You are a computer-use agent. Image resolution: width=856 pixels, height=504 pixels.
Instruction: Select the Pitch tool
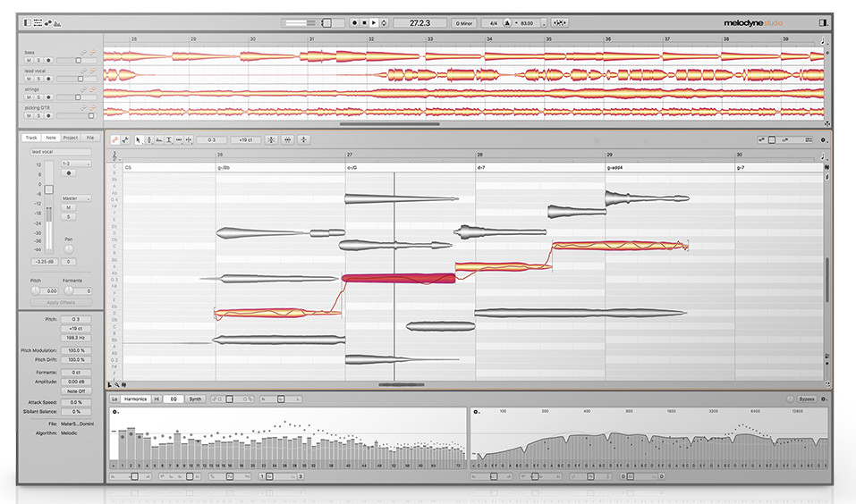tap(148, 140)
